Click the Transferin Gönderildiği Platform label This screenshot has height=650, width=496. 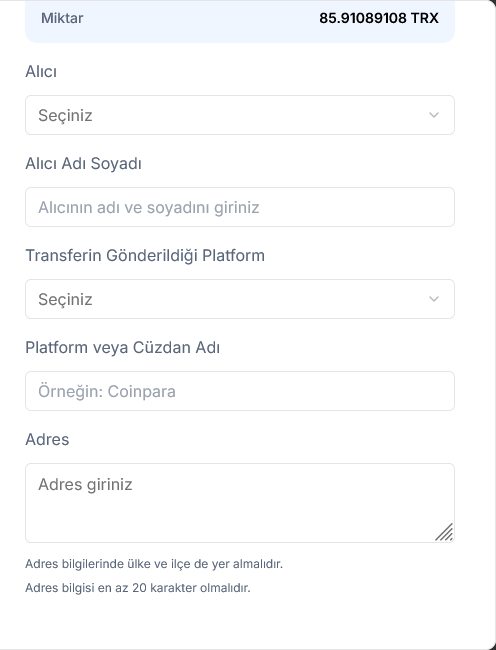click(145, 255)
